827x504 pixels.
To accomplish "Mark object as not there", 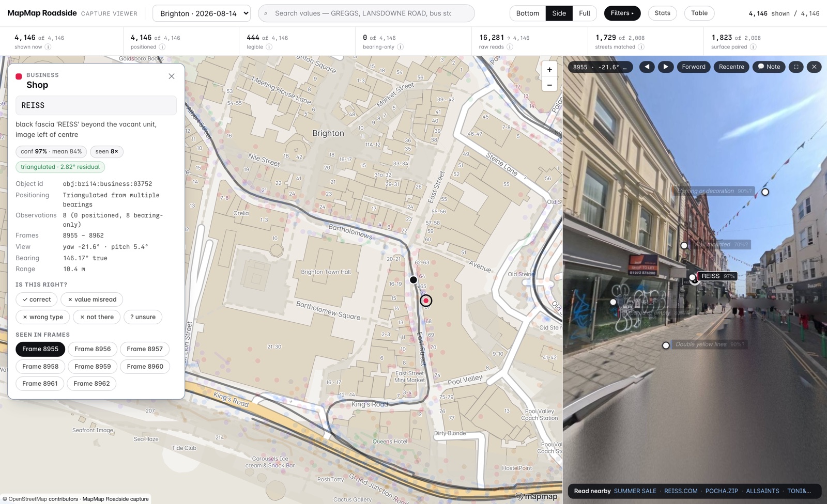I will pyautogui.click(x=97, y=317).
